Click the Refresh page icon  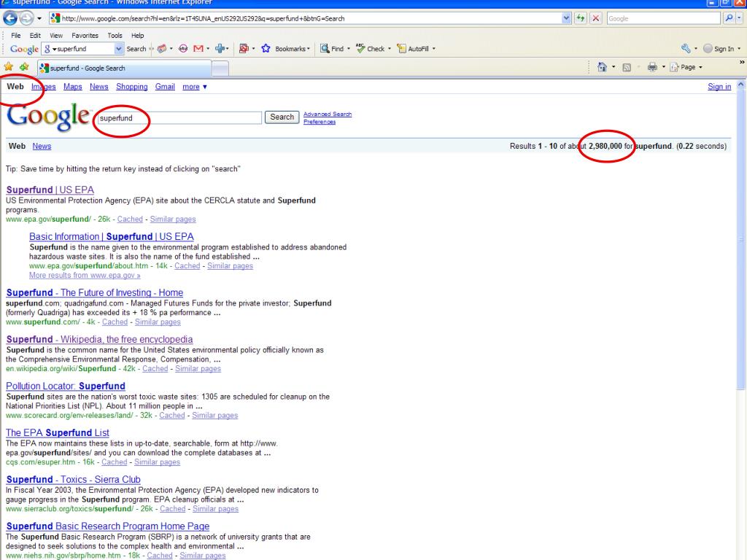(x=580, y=18)
